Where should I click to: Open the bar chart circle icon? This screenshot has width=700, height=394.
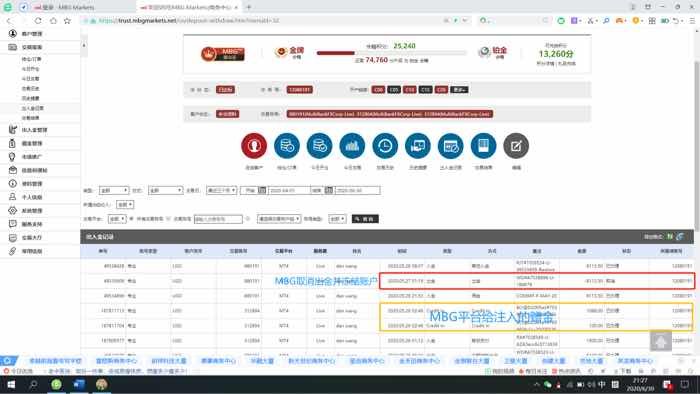352,145
